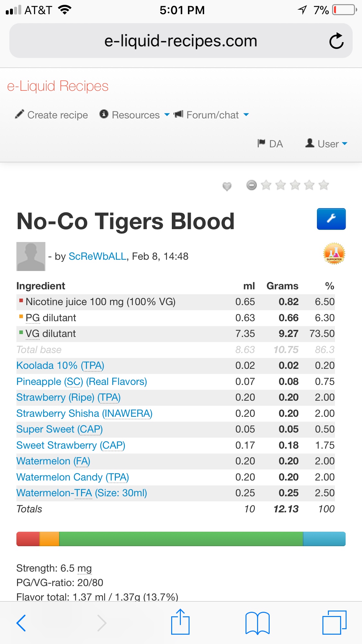Click the author's avatar thumbnail

(x=31, y=256)
